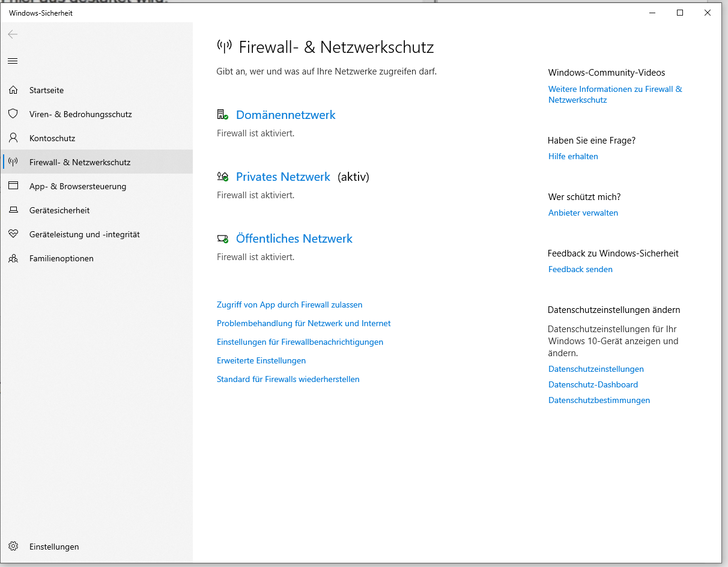Click the Windows-Sicherheit title bar text
The image size is (728, 567).
(x=41, y=13)
